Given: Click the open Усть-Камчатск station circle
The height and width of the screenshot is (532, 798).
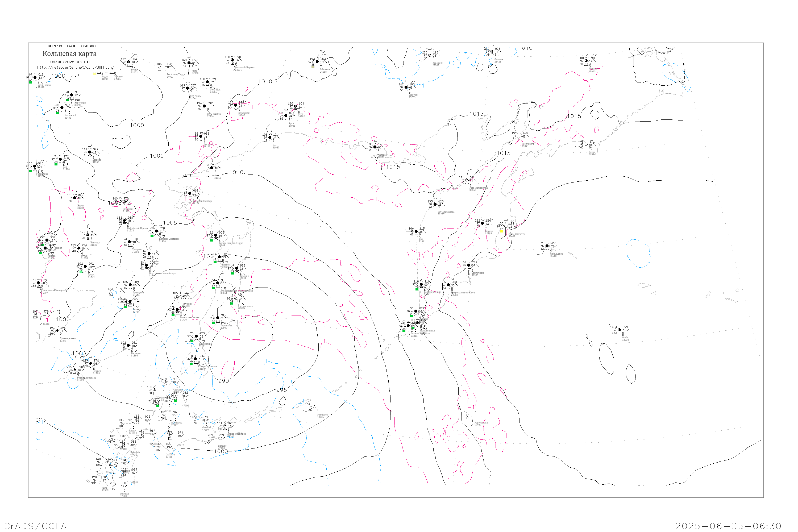Looking at the screenshot, I should [506, 226].
